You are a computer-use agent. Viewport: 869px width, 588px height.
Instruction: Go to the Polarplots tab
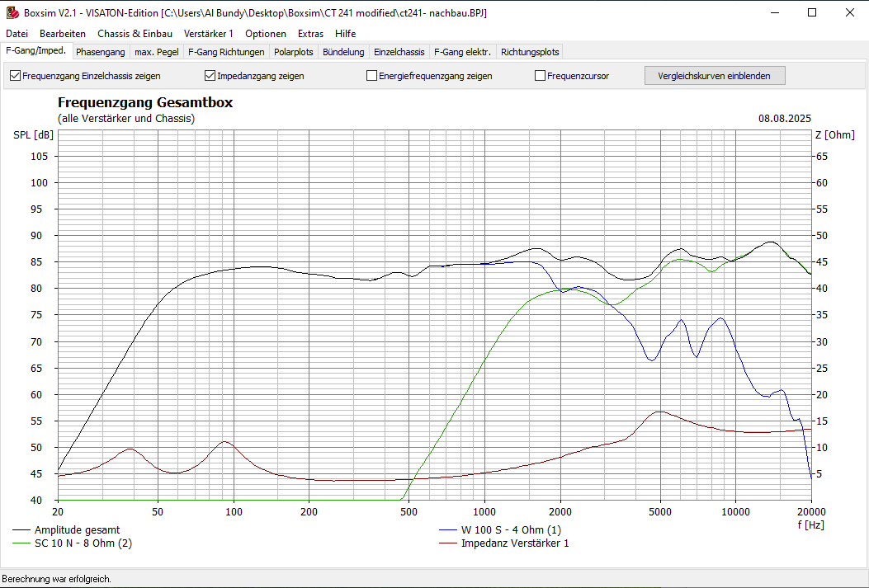[x=294, y=52]
